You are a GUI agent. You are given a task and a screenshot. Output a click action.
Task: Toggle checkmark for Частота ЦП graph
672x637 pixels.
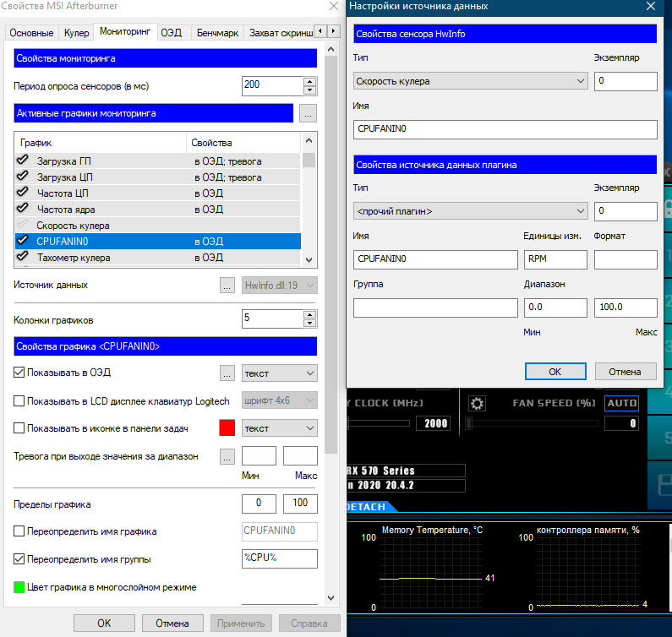tap(23, 192)
